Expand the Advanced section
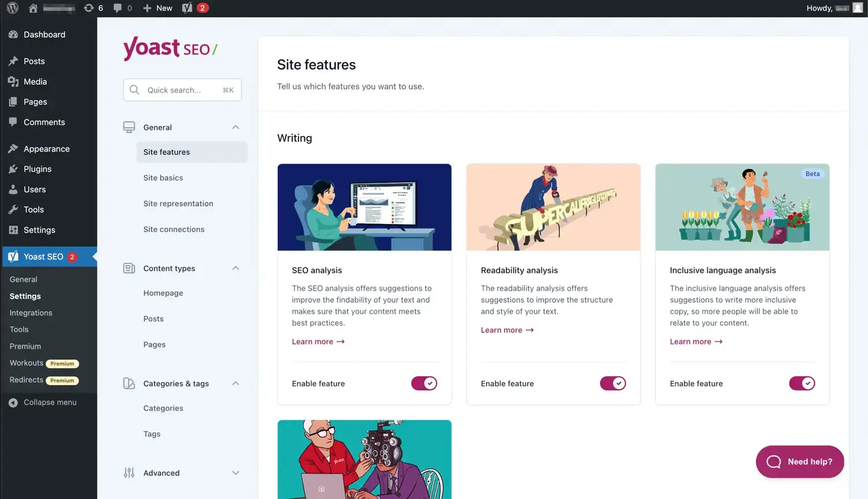 (x=236, y=473)
